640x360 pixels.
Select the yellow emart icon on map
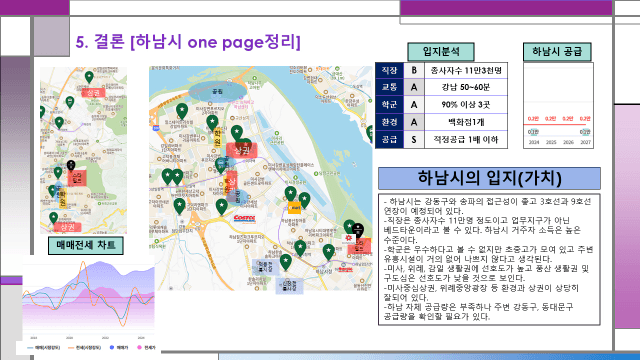(x=294, y=208)
